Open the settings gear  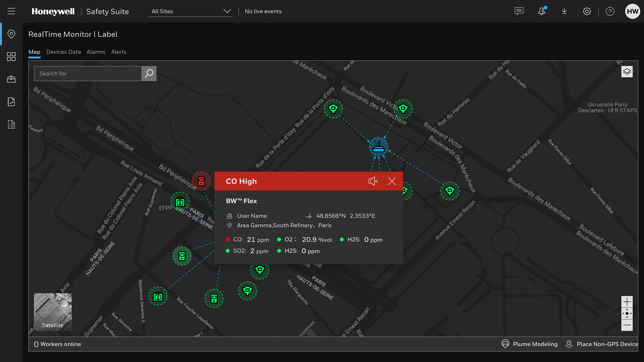point(587,11)
